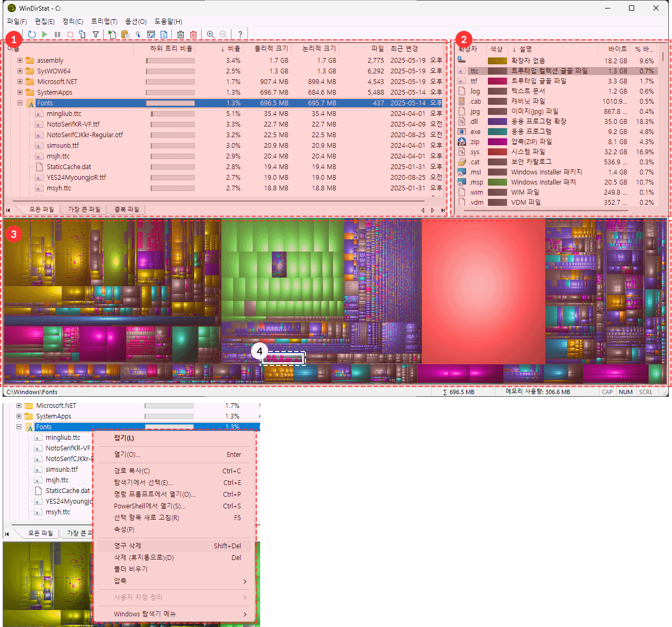The height and width of the screenshot is (627, 672).
Task: Click the magenta .zip color swatch
Action: point(497,141)
